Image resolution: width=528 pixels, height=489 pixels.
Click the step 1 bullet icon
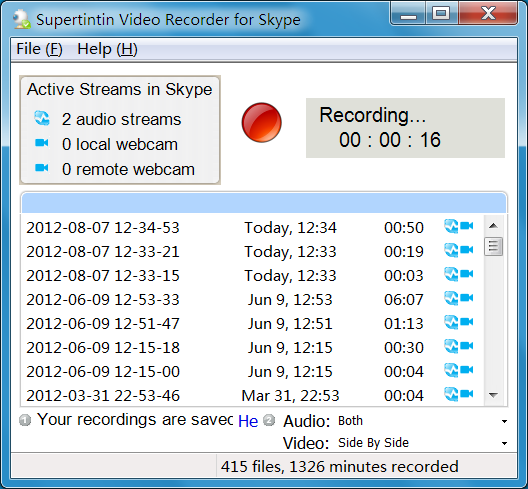[x=25, y=420]
